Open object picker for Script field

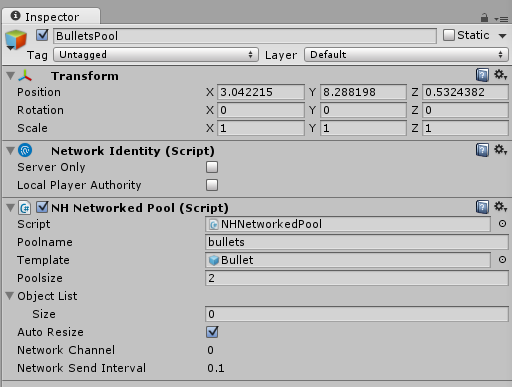tap(502, 224)
